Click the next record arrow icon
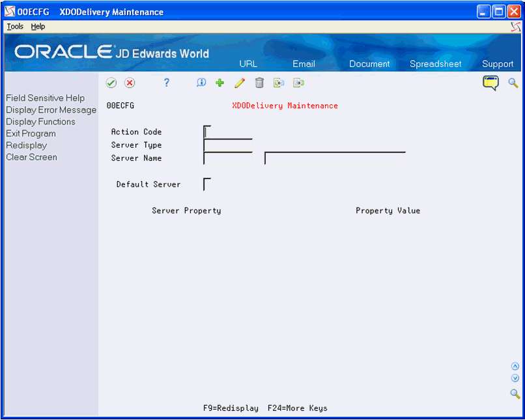Viewport: 525px width, 420px height. pos(298,83)
